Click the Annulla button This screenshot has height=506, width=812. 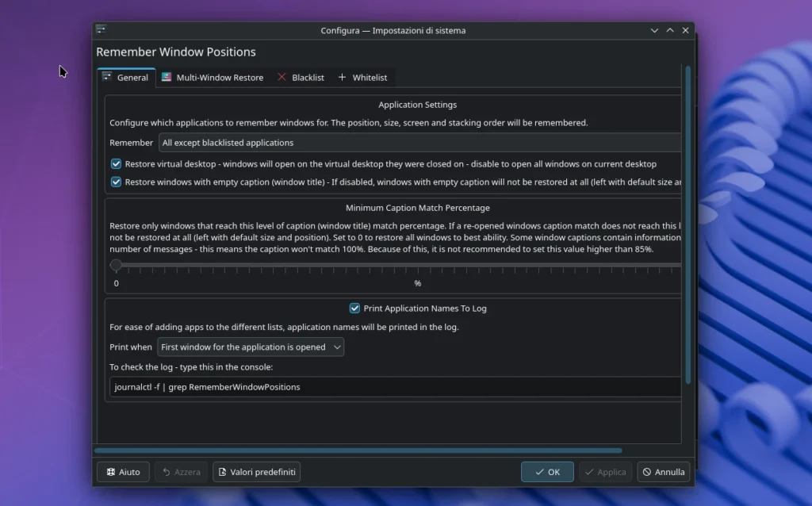pyautogui.click(x=664, y=471)
